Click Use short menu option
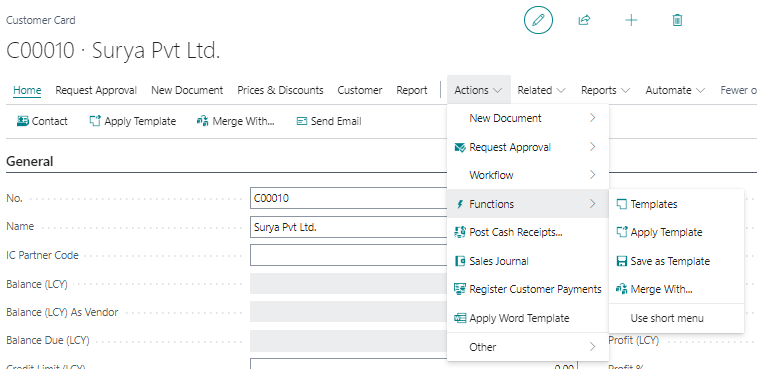This screenshot has width=757, height=369. (x=667, y=318)
